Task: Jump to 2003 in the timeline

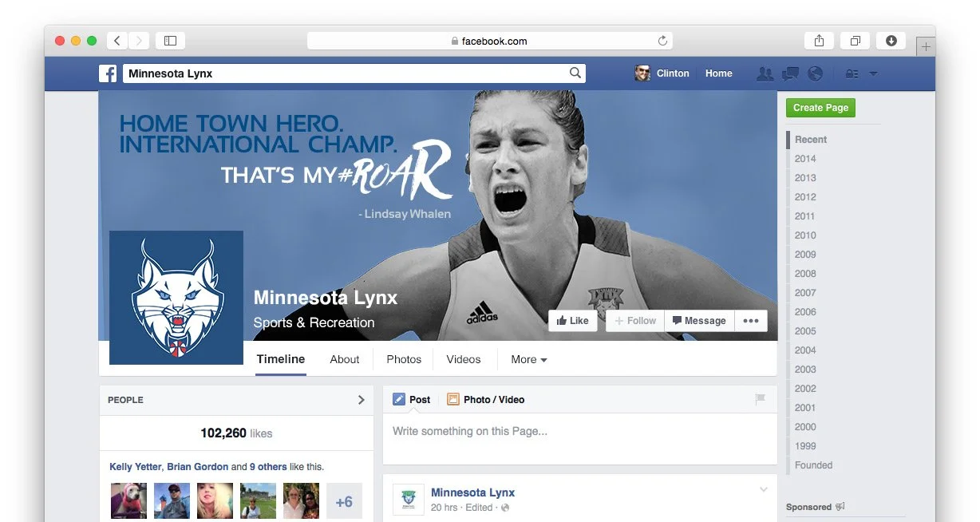Action: [805, 370]
